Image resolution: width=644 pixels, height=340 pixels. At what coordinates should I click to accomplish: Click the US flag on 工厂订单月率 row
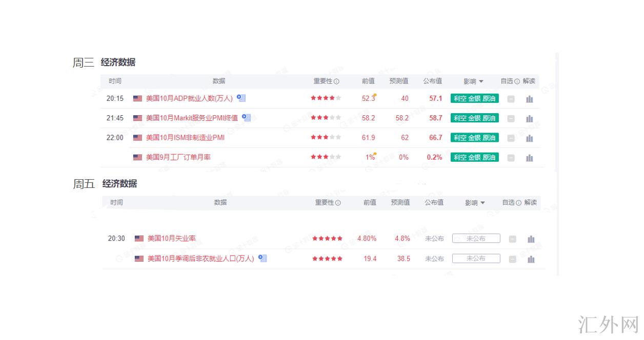[137, 157]
